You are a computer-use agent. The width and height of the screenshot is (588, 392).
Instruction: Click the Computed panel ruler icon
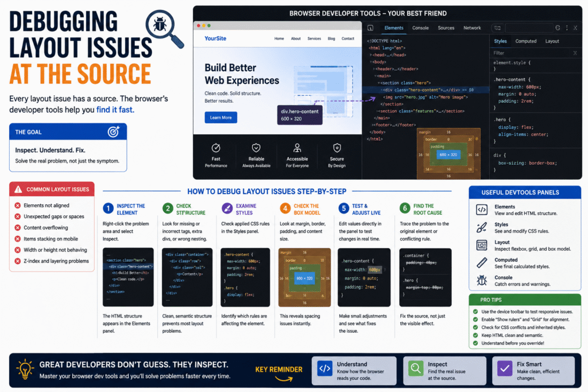click(x=482, y=263)
